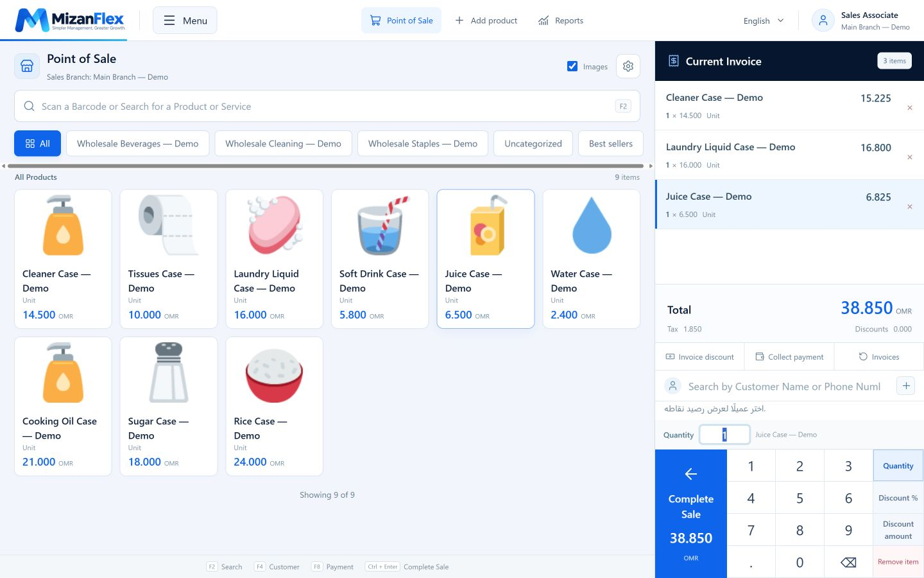Open the Invoices list button
The height and width of the screenshot is (578, 924).
click(879, 356)
